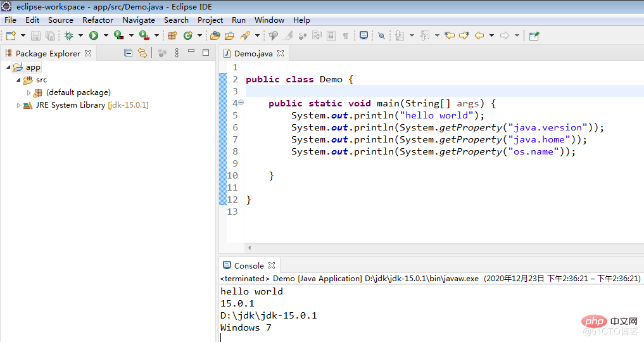644x342 pixels.
Task: Collapse the src folder tree node
Action: tap(18, 80)
